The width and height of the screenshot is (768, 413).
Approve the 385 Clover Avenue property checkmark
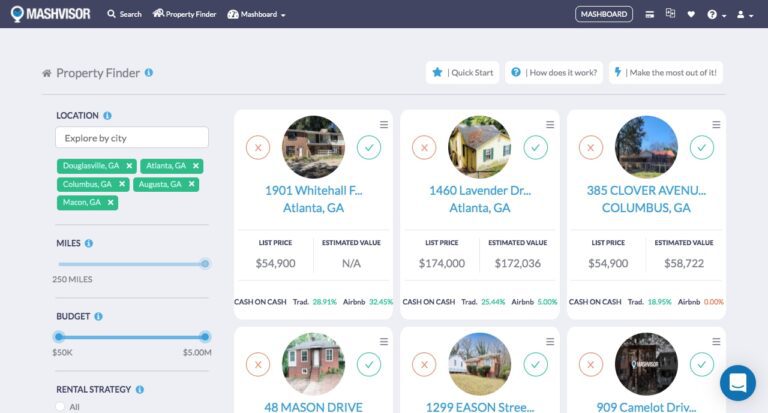click(702, 148)
